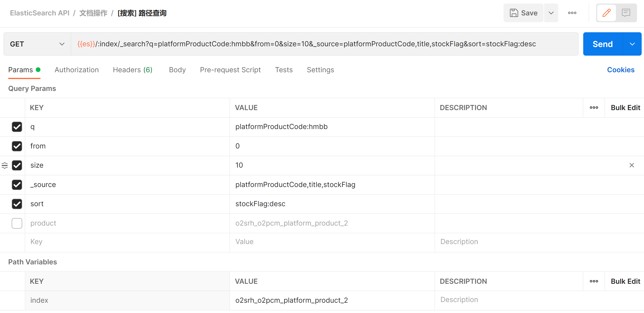Viewport: 644px width, 313px height.
Task: Click Bulk Edit for Query Params
Action: (625, 108)
